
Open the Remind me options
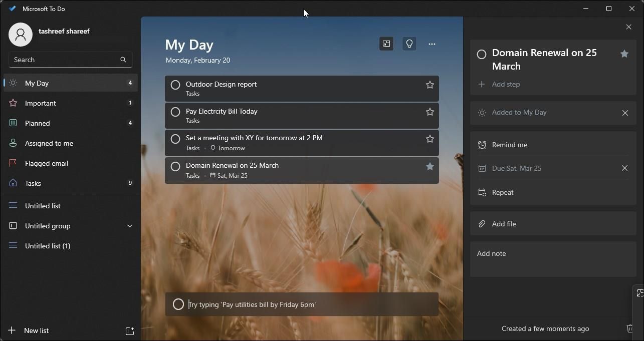tap(509, 145)
